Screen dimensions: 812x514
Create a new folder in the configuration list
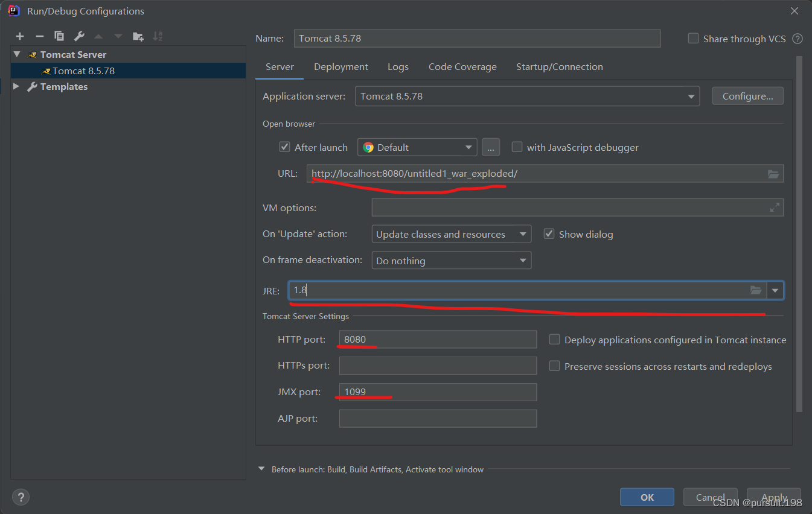point(138,36)
